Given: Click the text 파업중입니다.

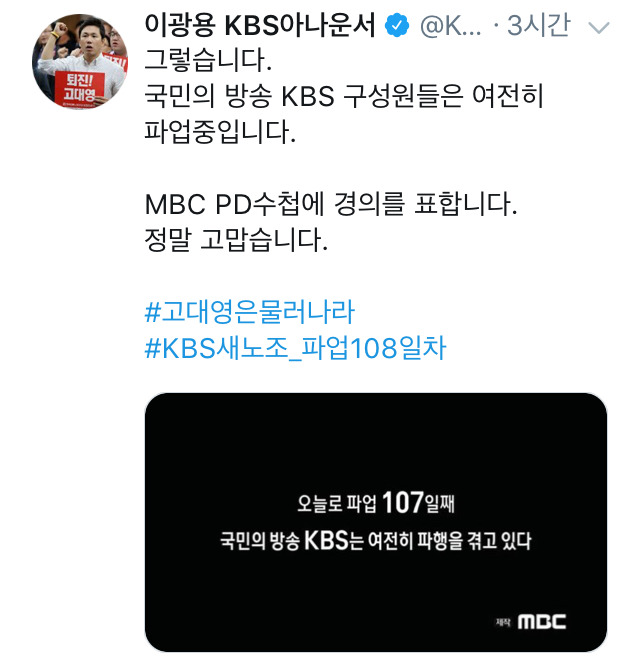Looking at the screenshot, I should click(220, 131).
